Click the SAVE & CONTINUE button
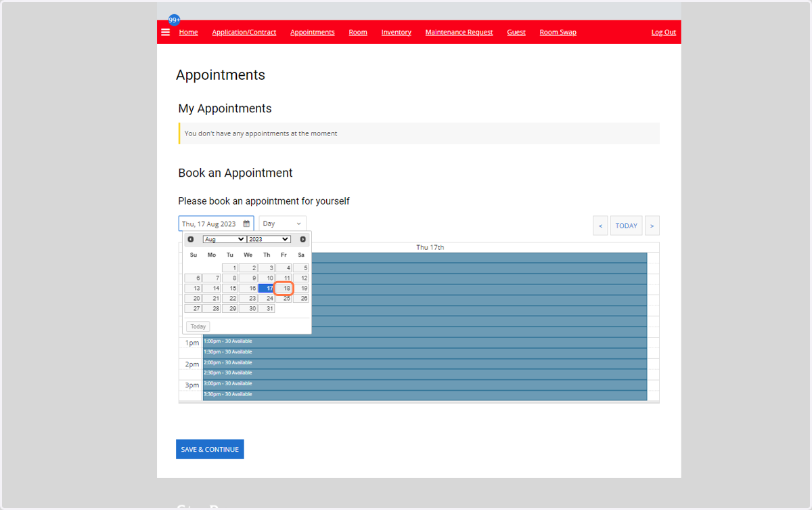 point(210,449)
